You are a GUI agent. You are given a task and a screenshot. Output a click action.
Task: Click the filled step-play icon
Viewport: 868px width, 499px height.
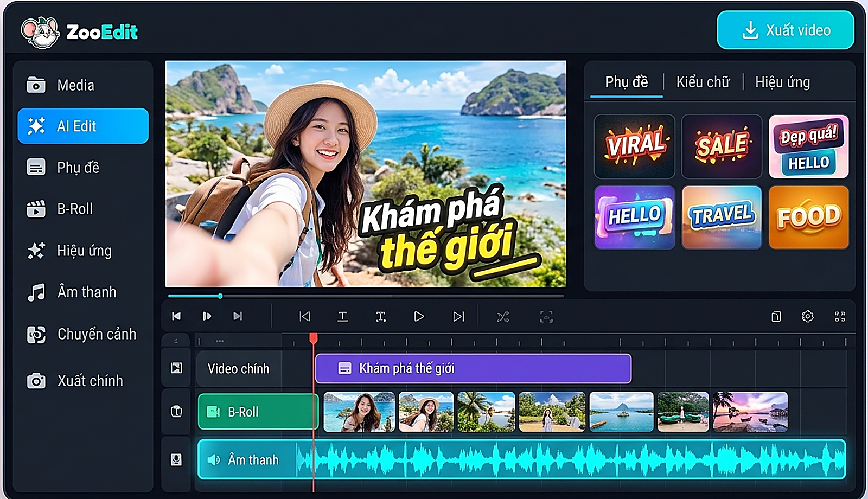(x=207, y=316)
